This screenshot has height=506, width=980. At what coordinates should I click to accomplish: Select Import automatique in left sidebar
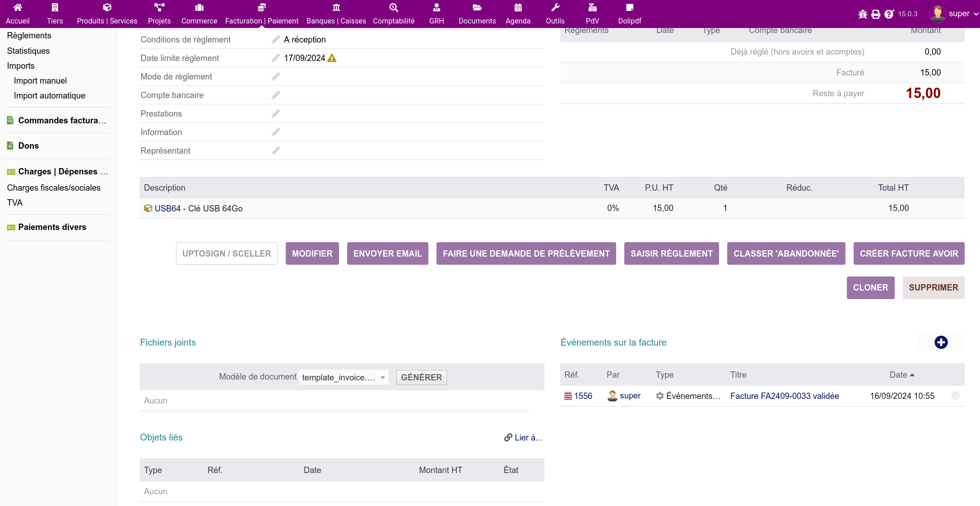coord(49,95)
